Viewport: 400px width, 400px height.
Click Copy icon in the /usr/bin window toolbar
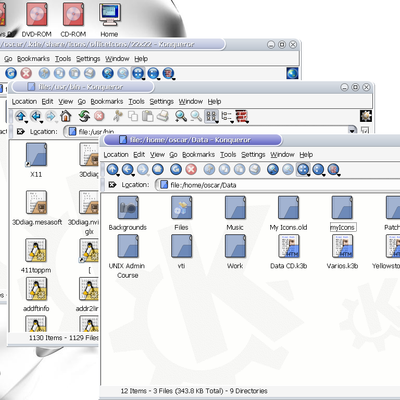(x=133, y=116)
